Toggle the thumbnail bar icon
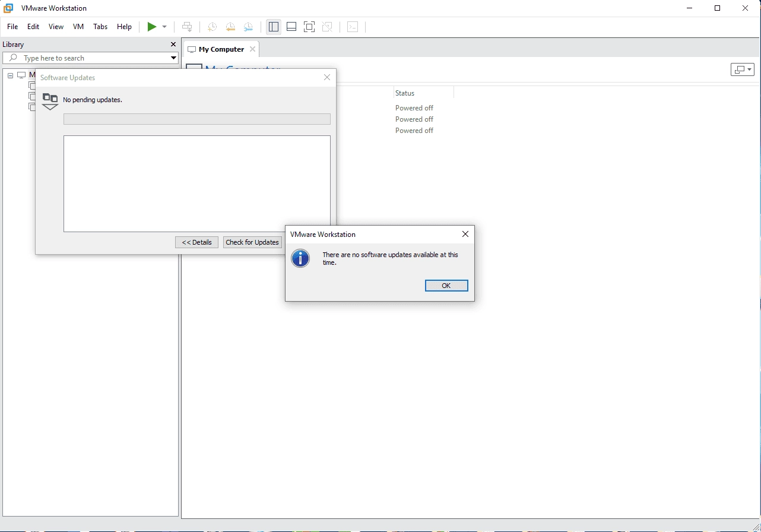Viewport: 761px width, 532px height. (x=291, y=27)
